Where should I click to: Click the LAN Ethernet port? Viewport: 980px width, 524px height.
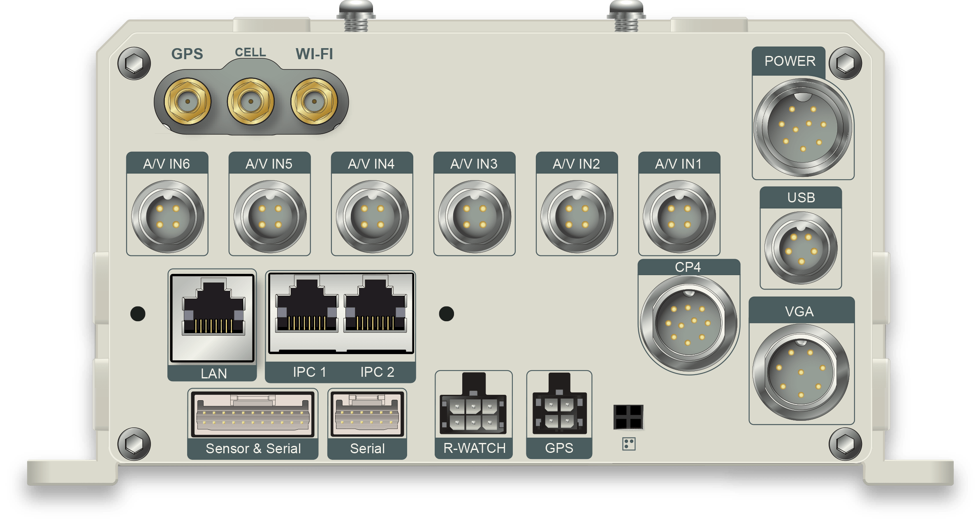[x=213, y=318]
